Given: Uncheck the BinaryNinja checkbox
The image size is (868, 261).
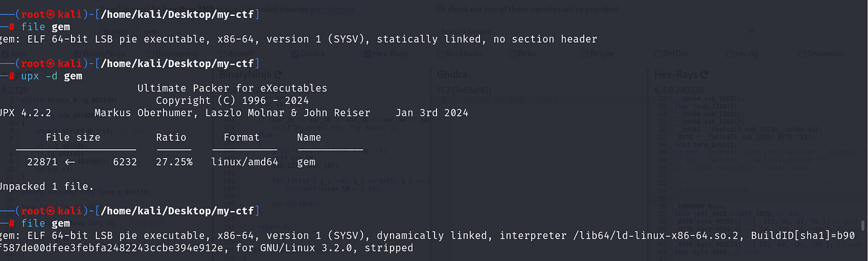Looking at the screenshot, I should (x=77, y=54).
